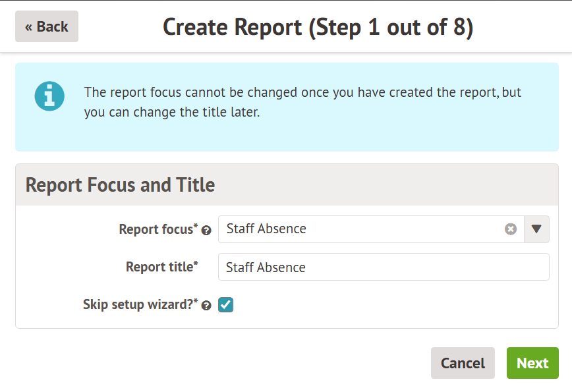Click the 'Report Focus and Title' panel heading

[x=120, y=184]
